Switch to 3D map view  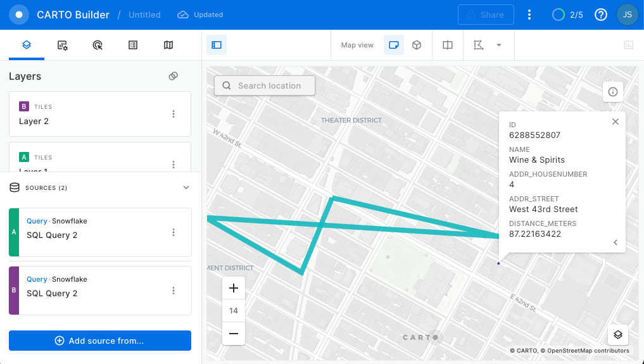tap(417, 45)
